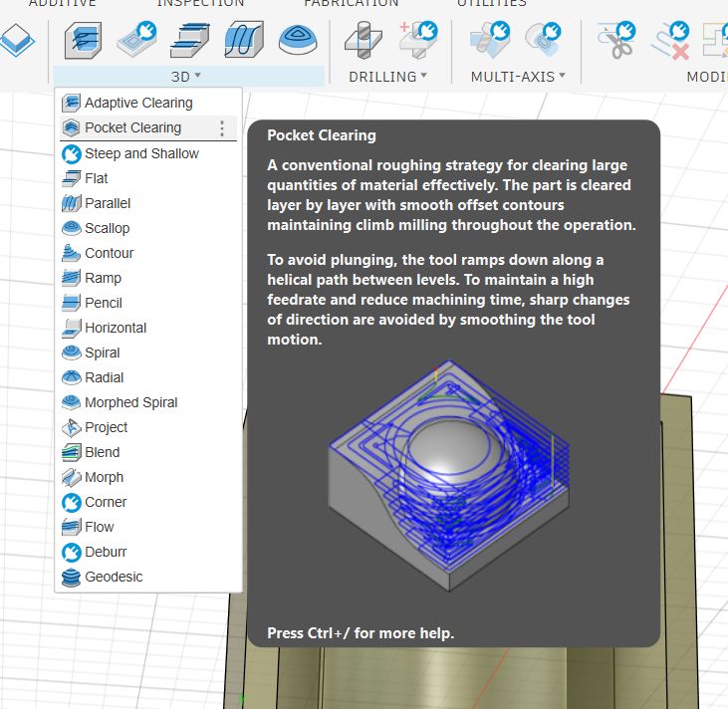The width and height of the screenshot is (728, 709).
Task: Select the first Multi-Axis toolbar icon
Action: pos(490,40)
